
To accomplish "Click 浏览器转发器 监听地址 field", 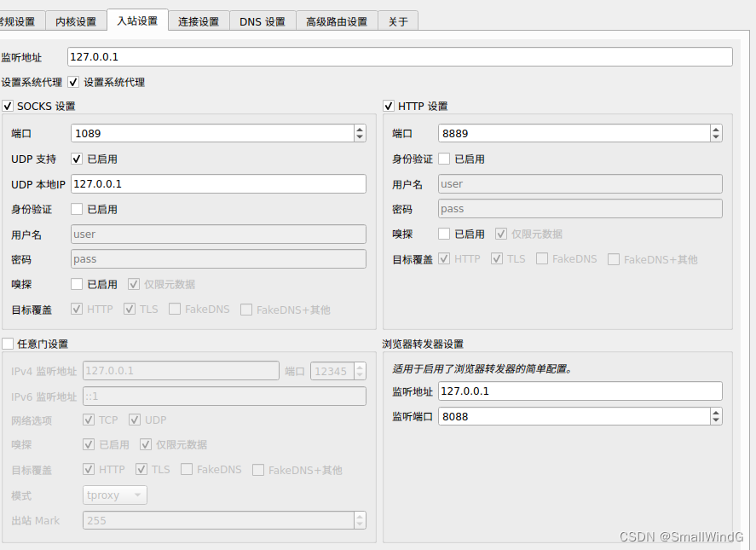I will pos(580,391).
